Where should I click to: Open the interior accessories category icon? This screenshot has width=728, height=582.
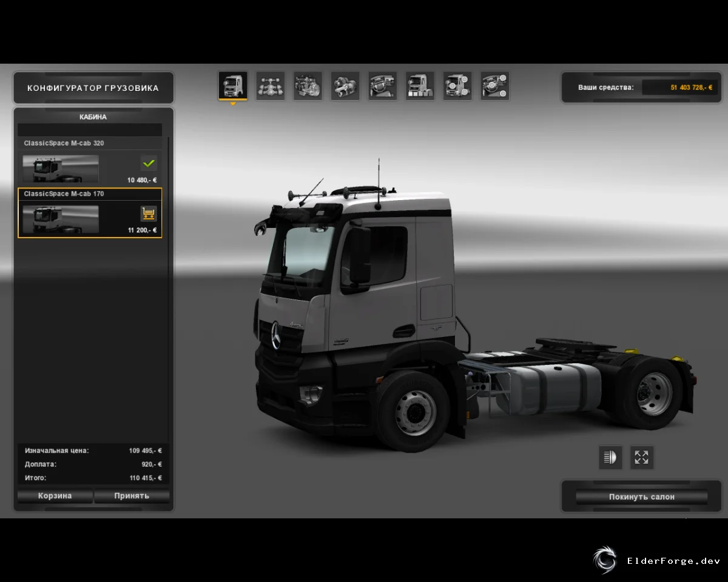pos(494,86)
